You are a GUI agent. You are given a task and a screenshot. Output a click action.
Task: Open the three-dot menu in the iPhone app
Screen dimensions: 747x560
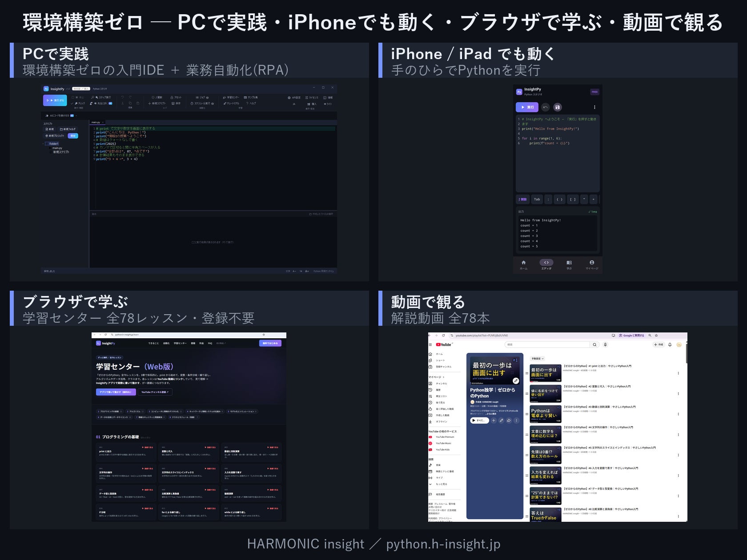[x=594, y=107]
